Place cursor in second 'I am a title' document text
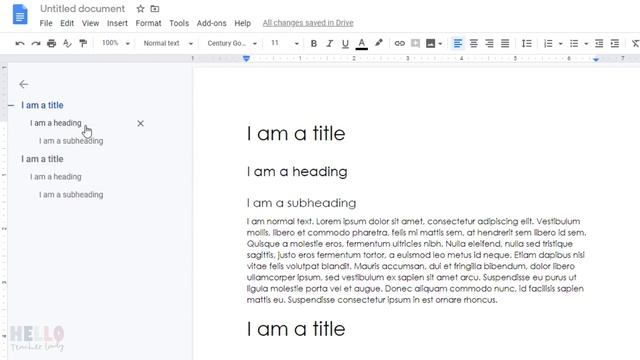640x360 pixels. tap(296, 329)
